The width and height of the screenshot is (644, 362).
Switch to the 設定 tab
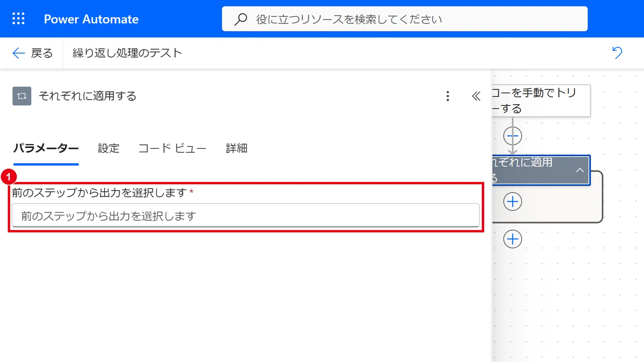109,148
